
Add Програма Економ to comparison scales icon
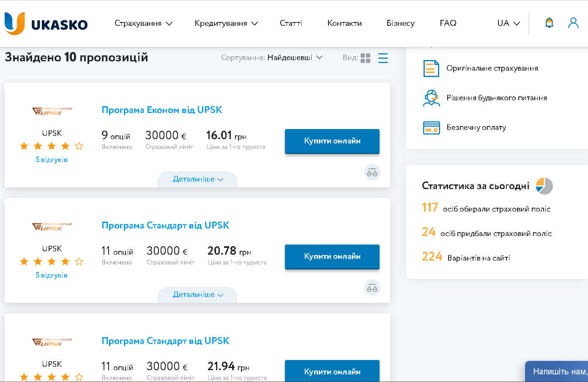[x=372, y=172]
